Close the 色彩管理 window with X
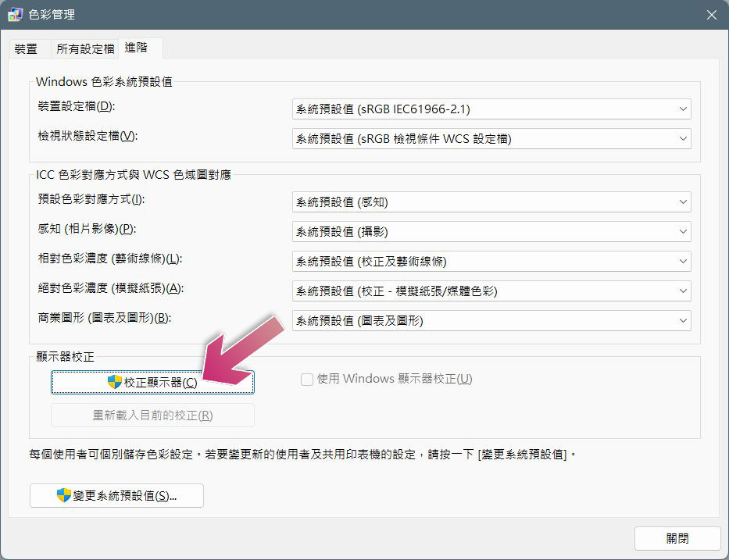This screenshot has height=560, width=729. point(711,15)
